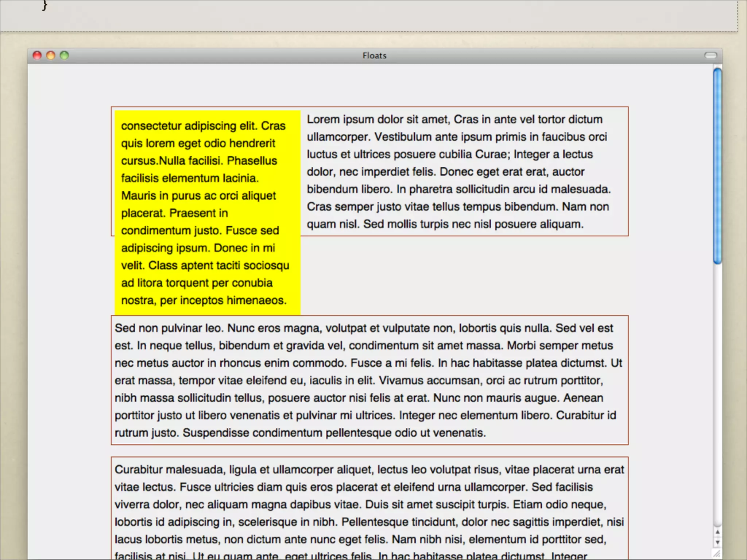Image resolution: width=747 pixels, height=560 pixels.
Task: Click the Floats window title text
Action: 374,56
